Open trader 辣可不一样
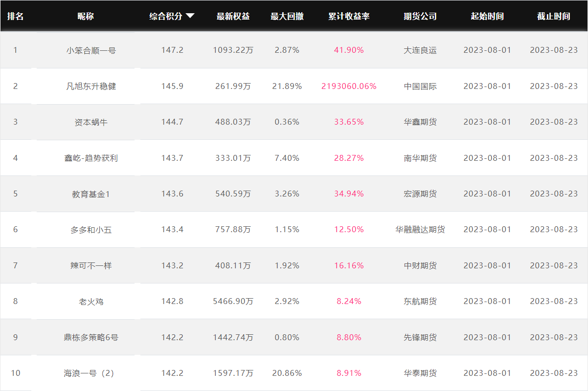 click(91, 265)
